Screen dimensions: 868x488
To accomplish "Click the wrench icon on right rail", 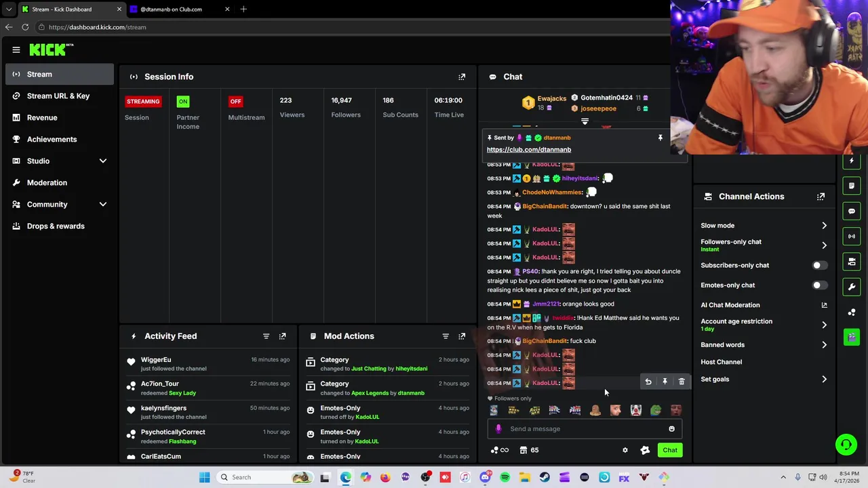I will tap(852, 287).
